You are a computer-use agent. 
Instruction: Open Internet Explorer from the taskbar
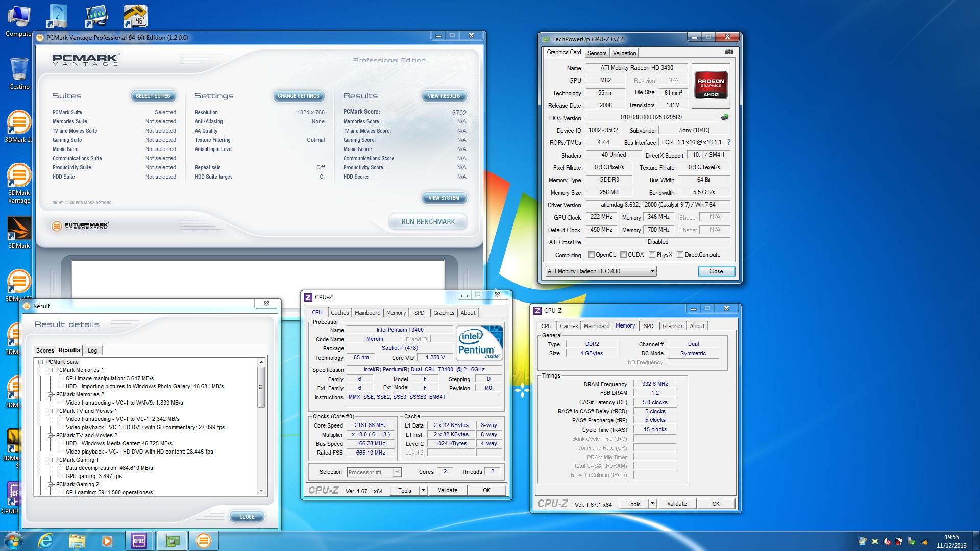point(46,541)
